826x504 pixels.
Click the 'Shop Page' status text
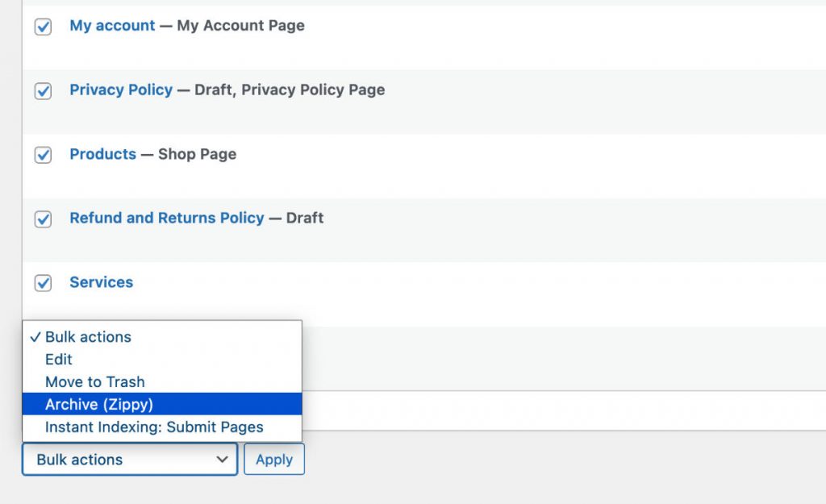click(197, 154)
